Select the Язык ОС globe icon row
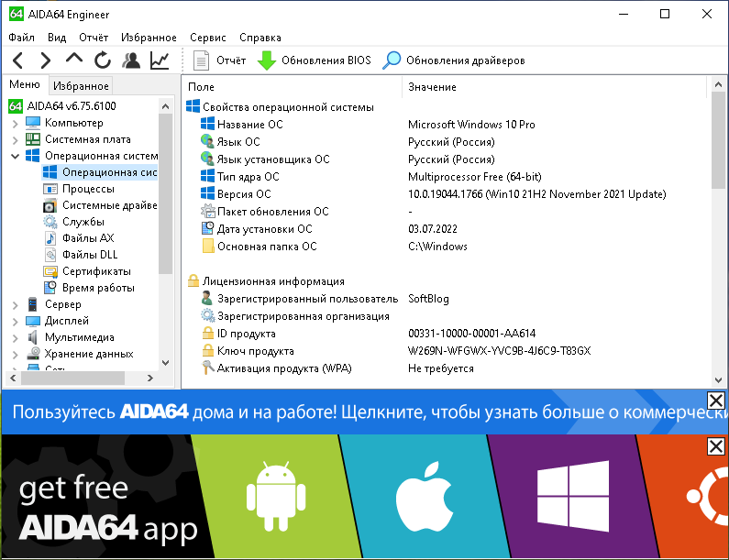The width and height of the screenshot is (729, 560). pyautogui.click(x=207, y=141)
